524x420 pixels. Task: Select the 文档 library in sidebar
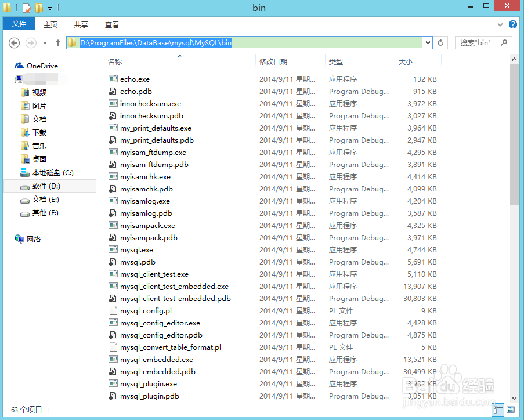pos(34,120)
